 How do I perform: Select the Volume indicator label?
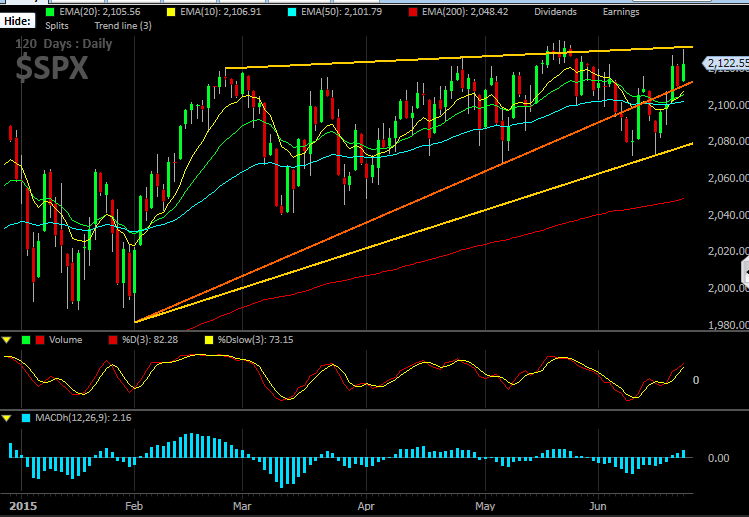pos(65,340)
